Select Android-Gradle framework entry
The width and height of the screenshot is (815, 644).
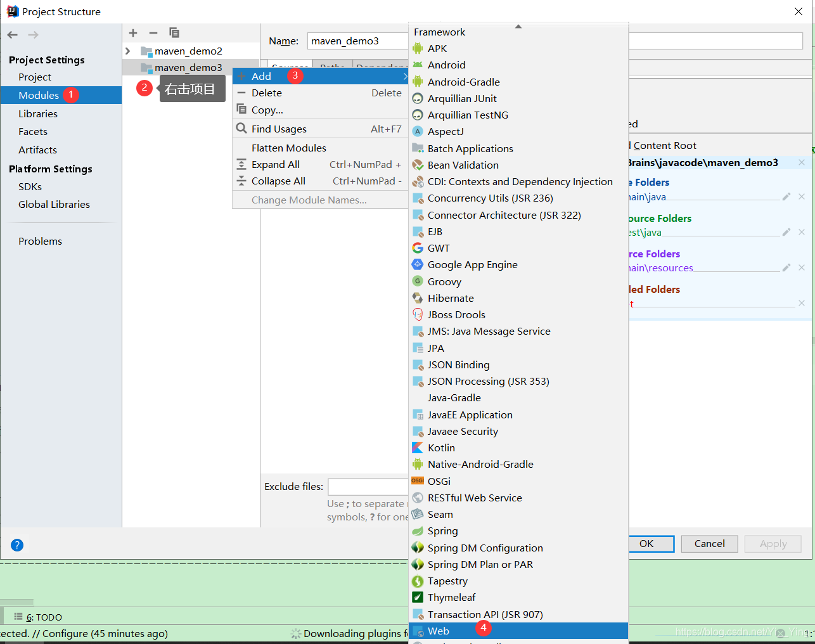coord(518,82)
